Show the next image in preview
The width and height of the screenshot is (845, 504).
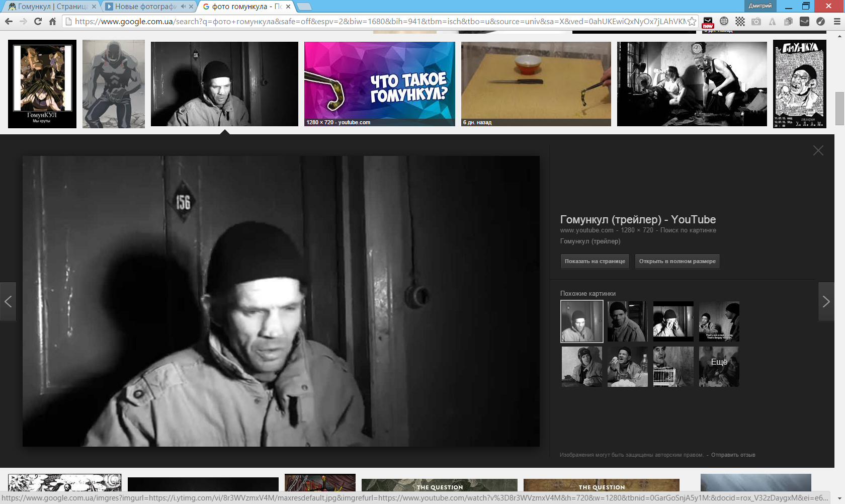[826, 302]
